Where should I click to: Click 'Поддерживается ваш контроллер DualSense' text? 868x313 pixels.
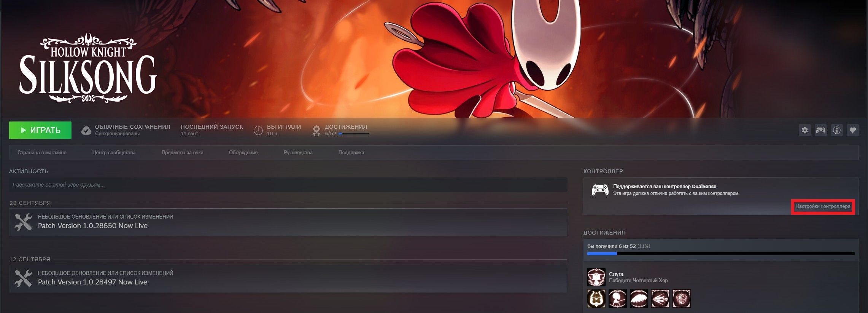(x=665, y=187)
